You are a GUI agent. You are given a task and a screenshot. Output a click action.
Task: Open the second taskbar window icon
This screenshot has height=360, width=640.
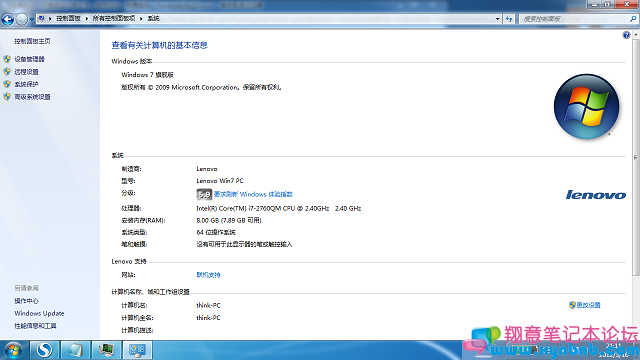pyautogui.click(x=75, y=350)
